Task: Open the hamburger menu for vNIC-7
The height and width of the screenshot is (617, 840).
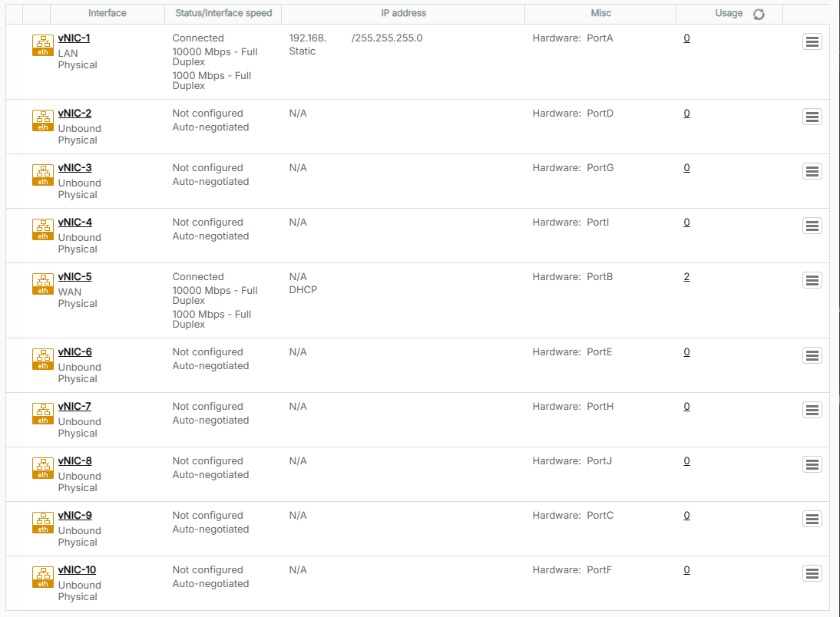Action: 812,411
